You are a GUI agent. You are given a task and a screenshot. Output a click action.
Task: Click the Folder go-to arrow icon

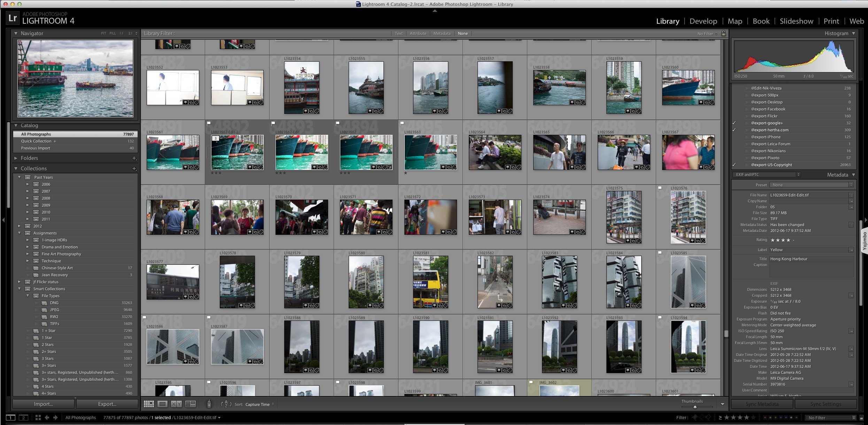[x=851, y=207]
